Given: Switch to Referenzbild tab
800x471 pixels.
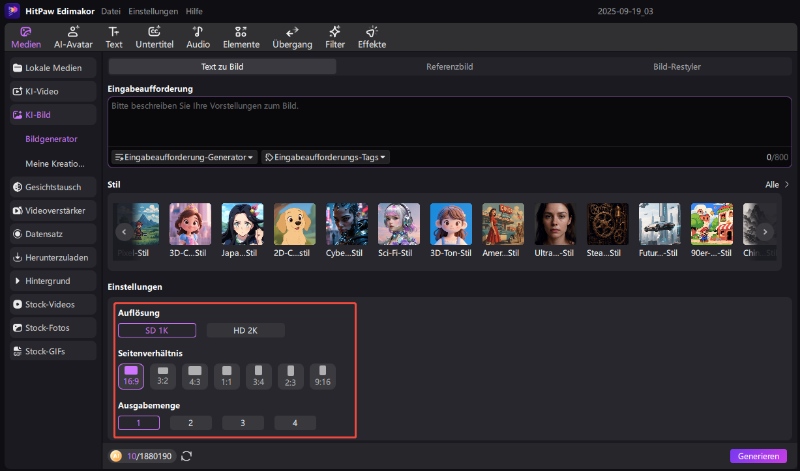Looking at the screenshot, I should click(449, 67).
